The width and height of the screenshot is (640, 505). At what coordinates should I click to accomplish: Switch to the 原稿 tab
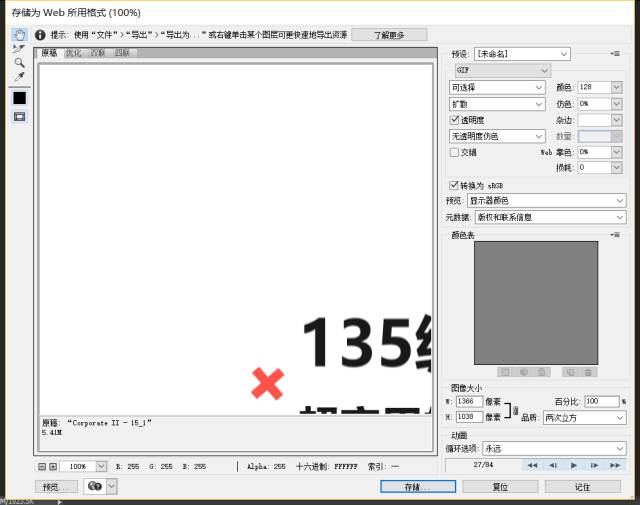(x=49, y=53)
